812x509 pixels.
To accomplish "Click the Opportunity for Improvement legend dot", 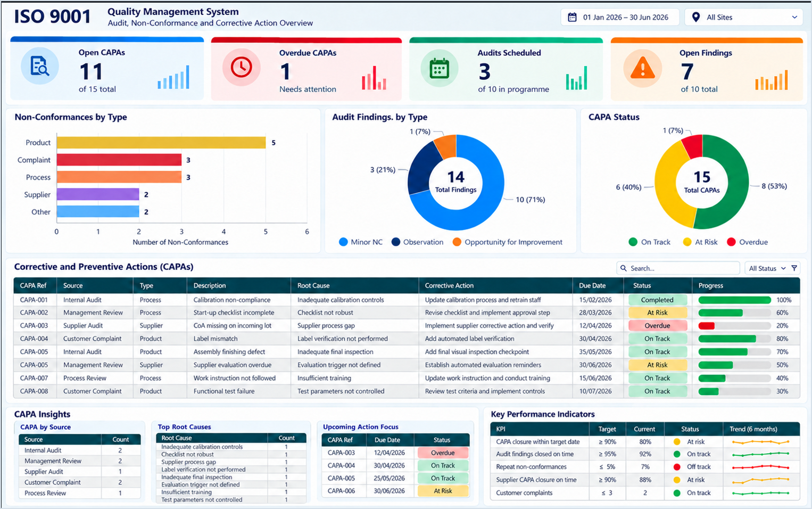I will pos(457,242).
